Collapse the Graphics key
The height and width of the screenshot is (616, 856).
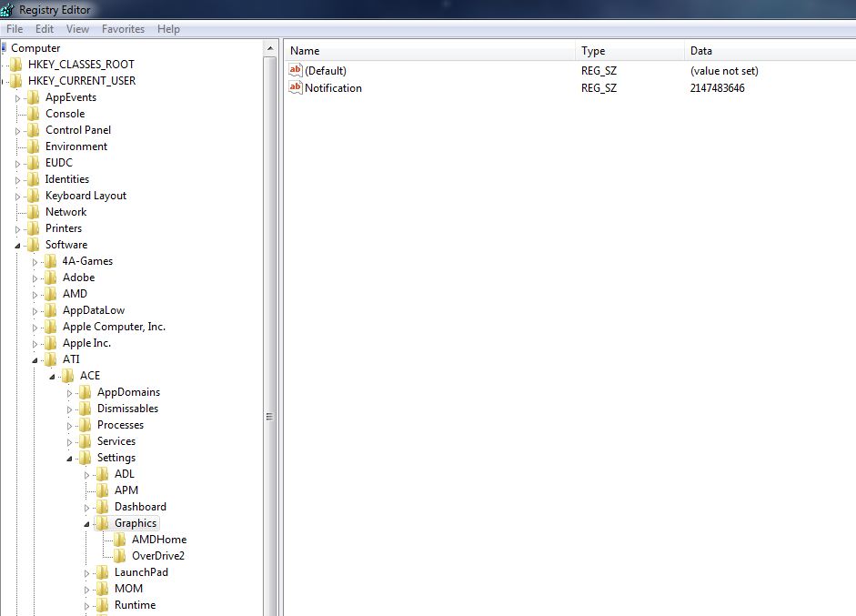[x=86, y=524]
